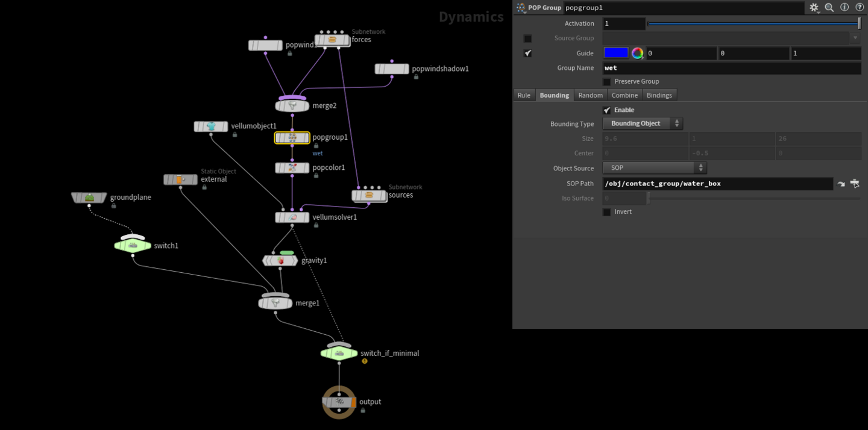This screenshot has height=430, width=868.
Task: Select the vellumsolver1 node icon
Action: [x=292, y=217]
